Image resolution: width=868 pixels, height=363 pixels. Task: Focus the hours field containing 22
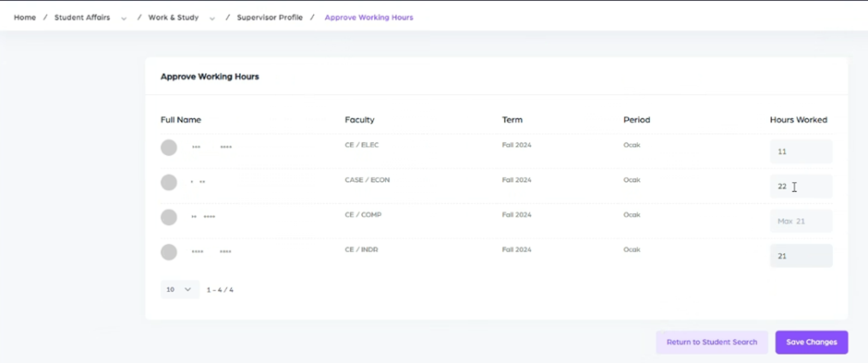tap(801, 186)
